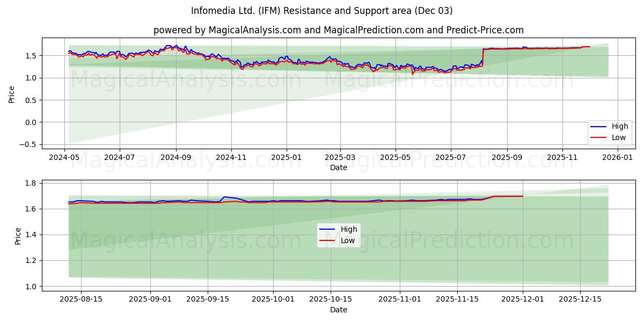Viewport: 644px width, 322px height.
Task: Click the '2025-11' x-axis label
Action: click(x=562, y=157)
